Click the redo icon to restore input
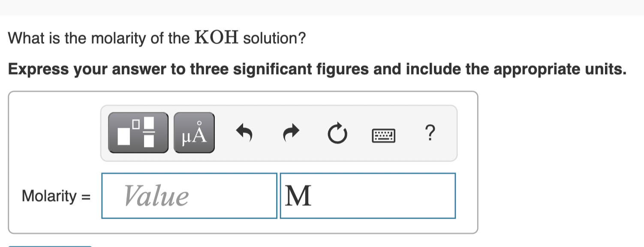This screenshot has height=247, width=644. 290,133
